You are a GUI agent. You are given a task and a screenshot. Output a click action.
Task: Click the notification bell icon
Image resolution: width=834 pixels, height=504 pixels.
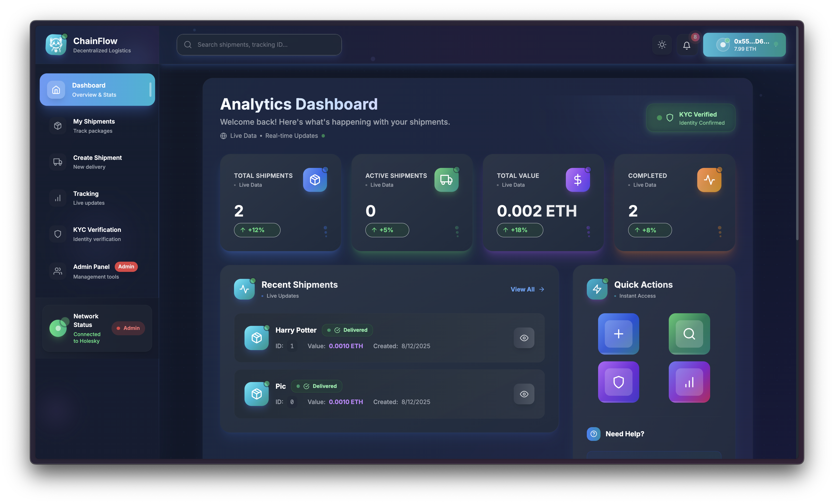(x=686, y=45)
